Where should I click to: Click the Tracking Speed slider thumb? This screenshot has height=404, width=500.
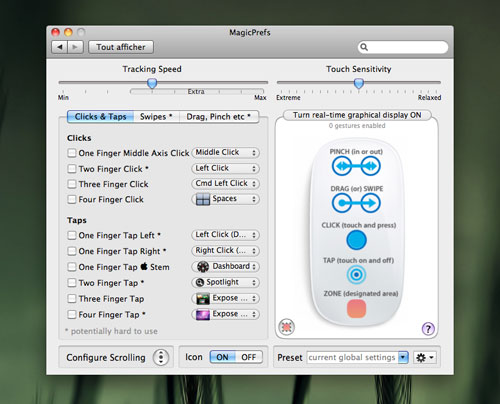pyautogui.click(x=152, y=83)
